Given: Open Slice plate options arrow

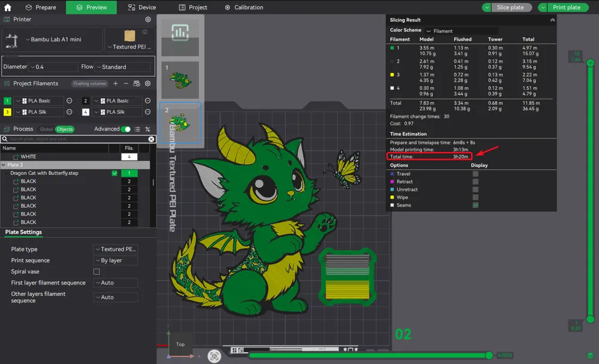Looking at the screenshot, I should tap(486, 7).
